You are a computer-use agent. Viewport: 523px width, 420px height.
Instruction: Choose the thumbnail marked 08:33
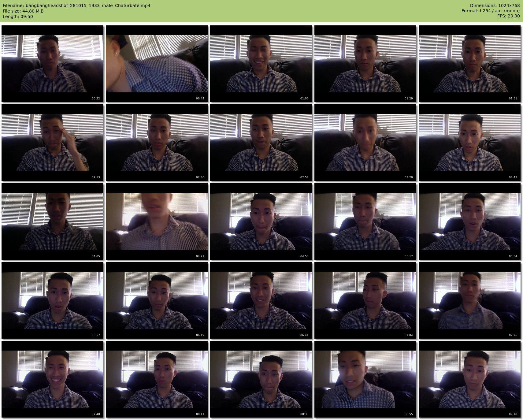coord(261,379)
